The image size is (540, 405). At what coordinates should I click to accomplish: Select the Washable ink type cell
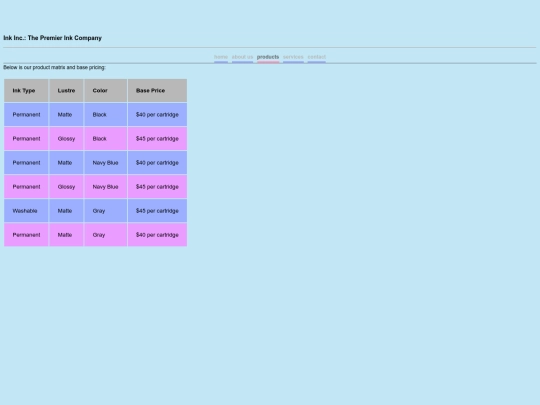click(26, 211)
